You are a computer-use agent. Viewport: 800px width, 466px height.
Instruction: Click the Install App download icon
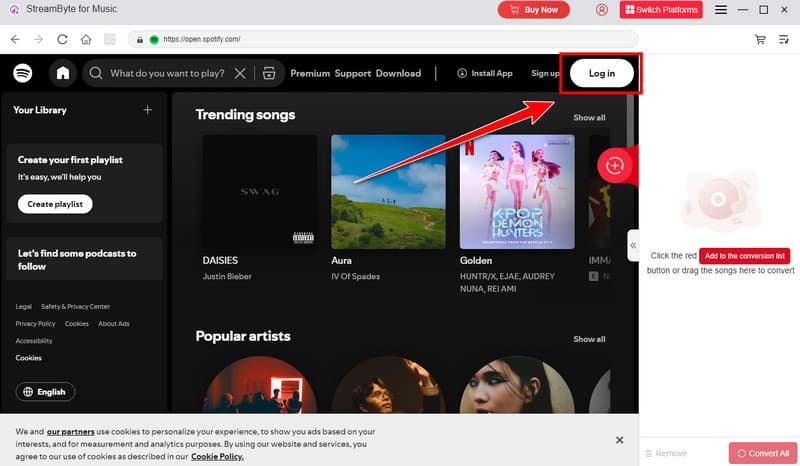point(462,73)
